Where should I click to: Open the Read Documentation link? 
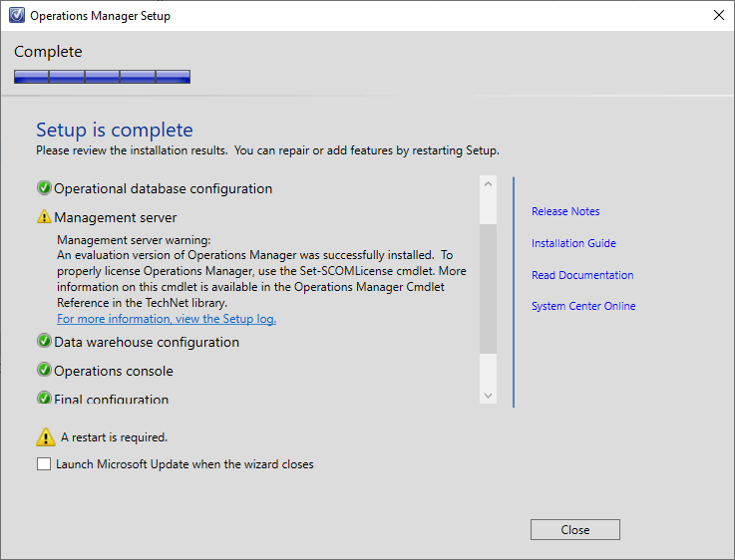582,275
